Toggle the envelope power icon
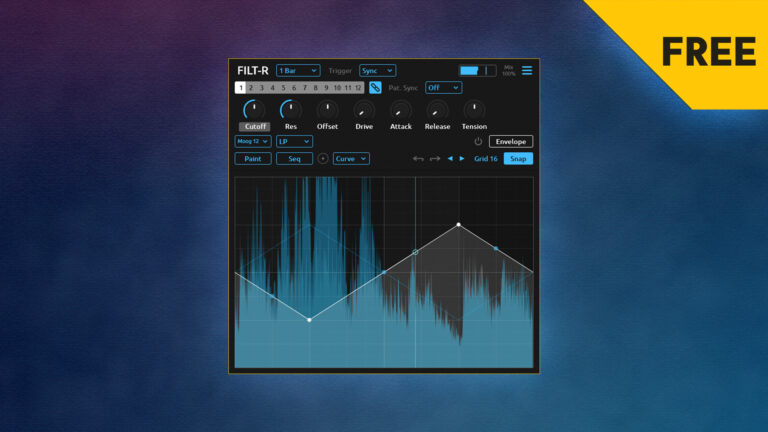This screenshot has height=432, width=768. (x=478, y=142)
